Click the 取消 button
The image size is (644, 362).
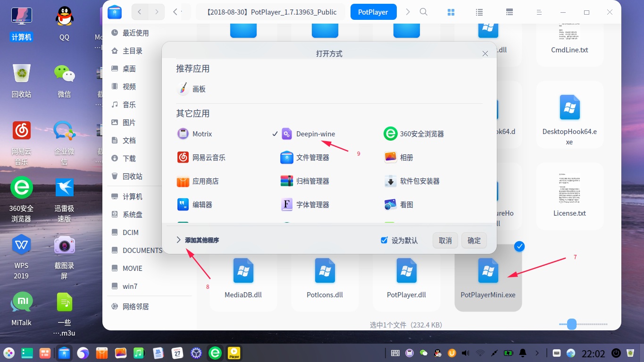pos(445,240)
